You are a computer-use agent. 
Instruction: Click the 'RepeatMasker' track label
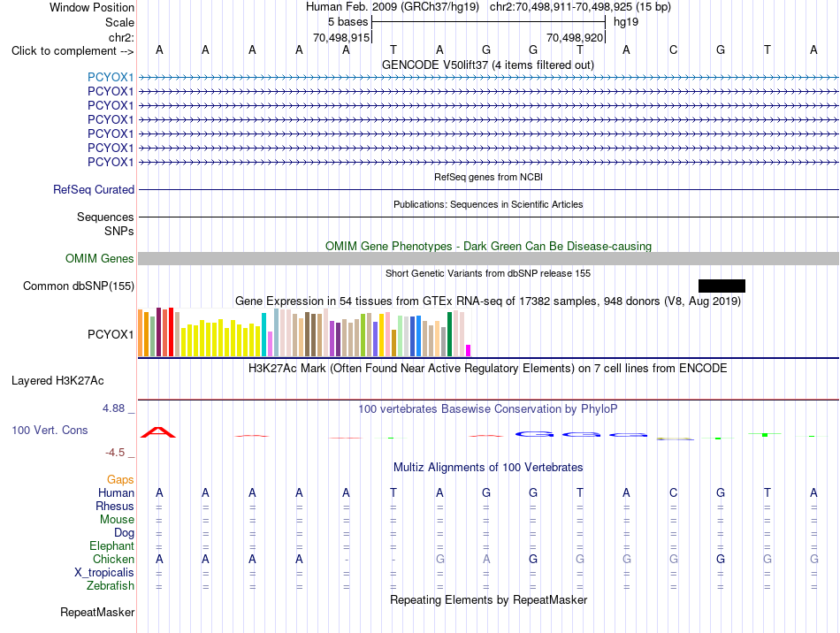[97, 612]
